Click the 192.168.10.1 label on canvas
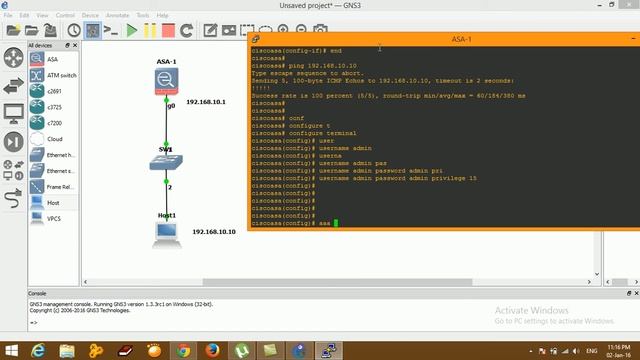640x360 pixels. point(206,102)
